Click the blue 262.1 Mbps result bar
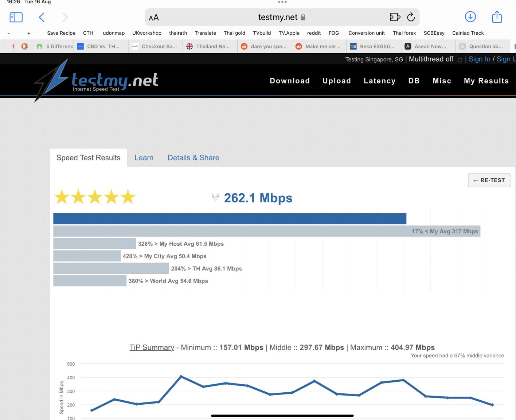Viewport: 516px width, 420px height. coord(230,219)
